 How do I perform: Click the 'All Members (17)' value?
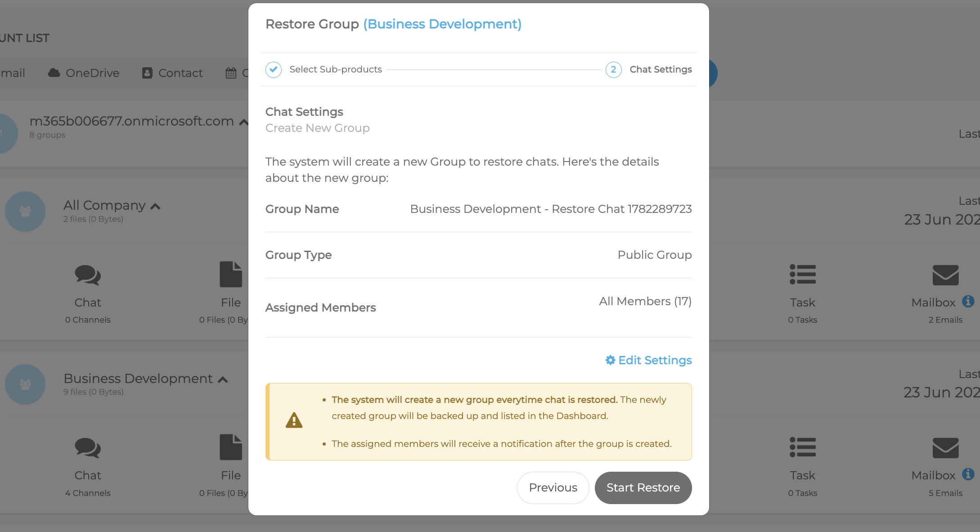point(645,301)
